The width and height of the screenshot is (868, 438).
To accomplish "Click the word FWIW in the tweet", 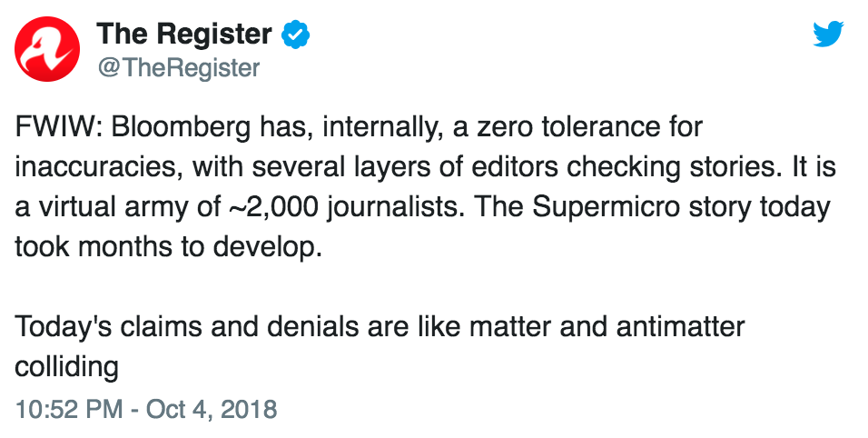I will coord(54,127).
